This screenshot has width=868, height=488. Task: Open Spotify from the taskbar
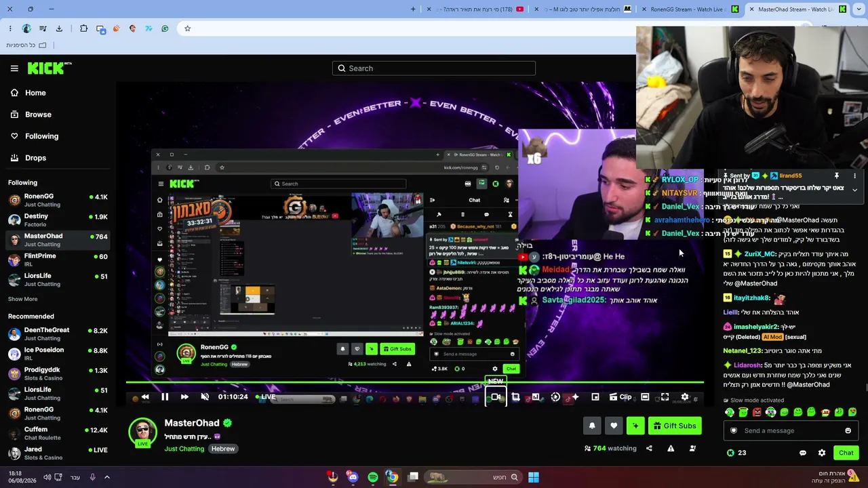point(373,477)
